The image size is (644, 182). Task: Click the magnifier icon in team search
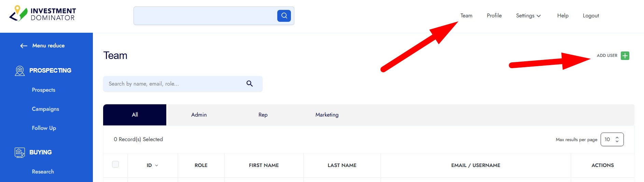point(250,84)
